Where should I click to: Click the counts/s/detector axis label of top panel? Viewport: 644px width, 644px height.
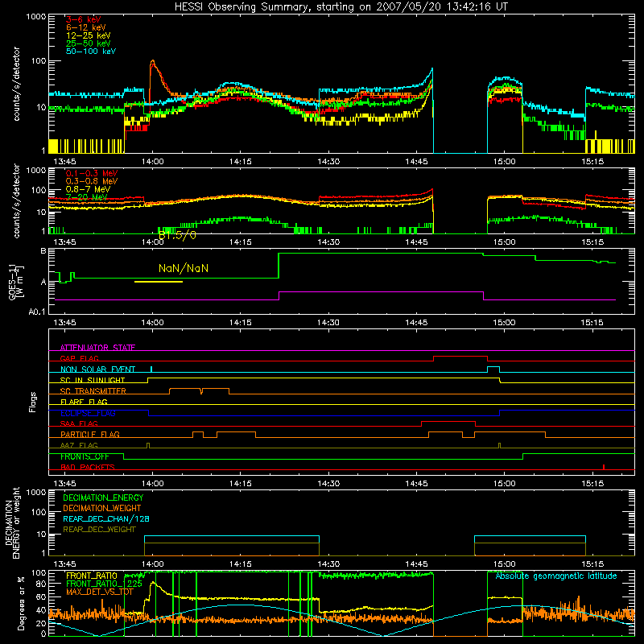coord(16,84)
